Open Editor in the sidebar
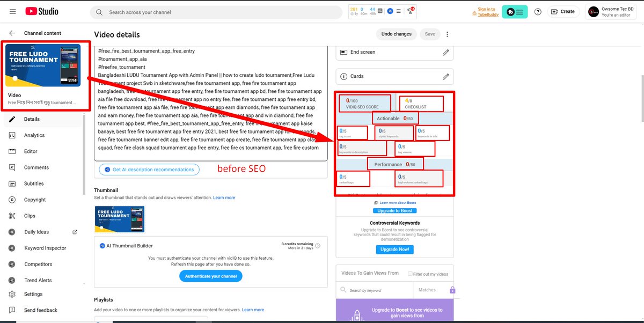 click(42, 151)
